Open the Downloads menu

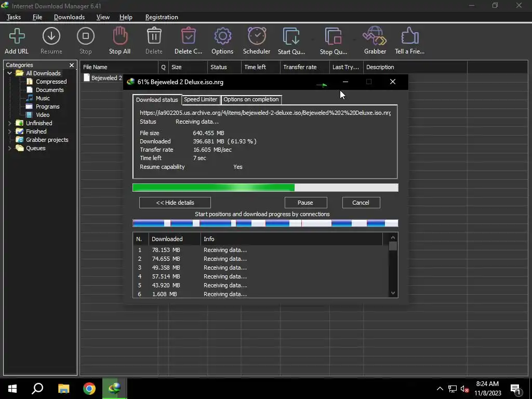(69, 17)
